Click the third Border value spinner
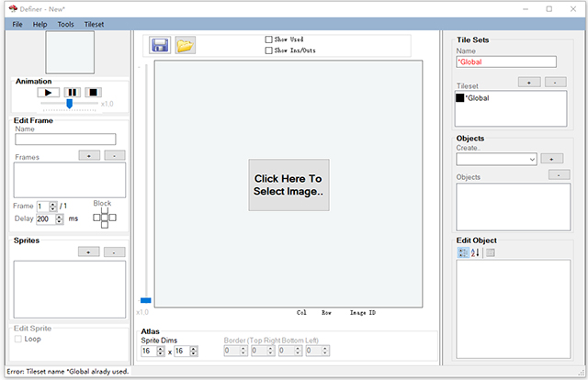Image resolution: width=588 pixels, height=380 pixels. [x=298, y=351]
